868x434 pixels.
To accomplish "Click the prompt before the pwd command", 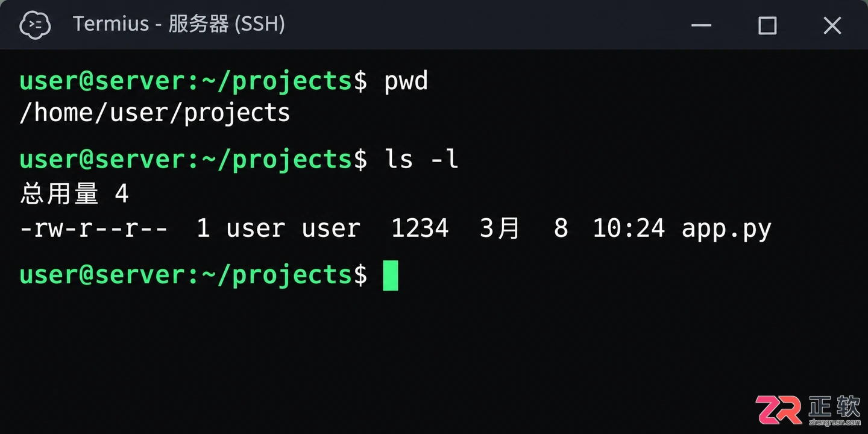I will [x=193, y=81].
